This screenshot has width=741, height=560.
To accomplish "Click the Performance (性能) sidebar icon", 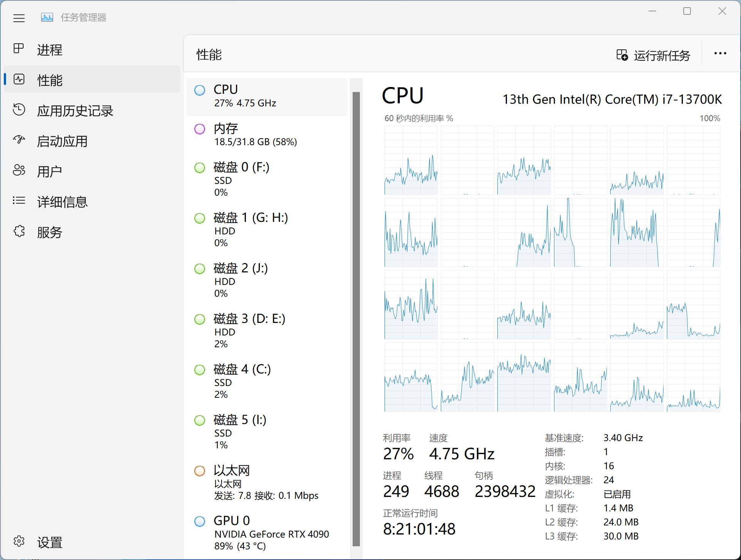I will tap(19, 79).
